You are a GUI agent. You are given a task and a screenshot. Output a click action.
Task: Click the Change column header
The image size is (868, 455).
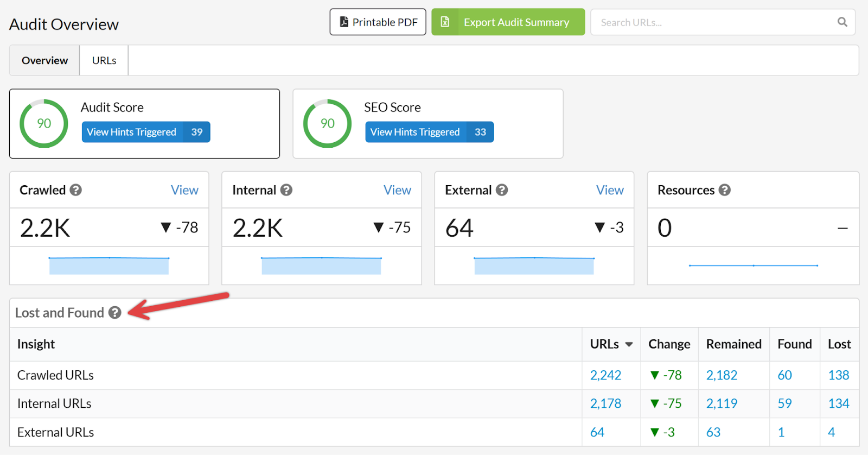[669, 344]
